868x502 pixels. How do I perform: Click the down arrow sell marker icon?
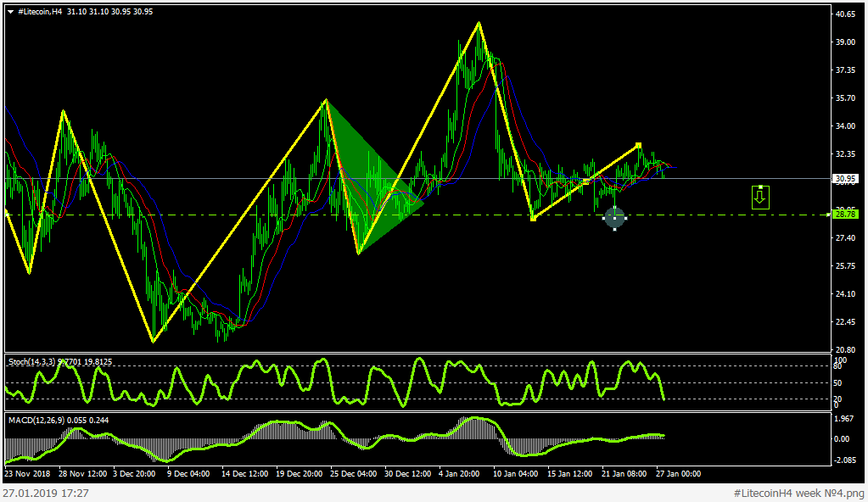760,198
